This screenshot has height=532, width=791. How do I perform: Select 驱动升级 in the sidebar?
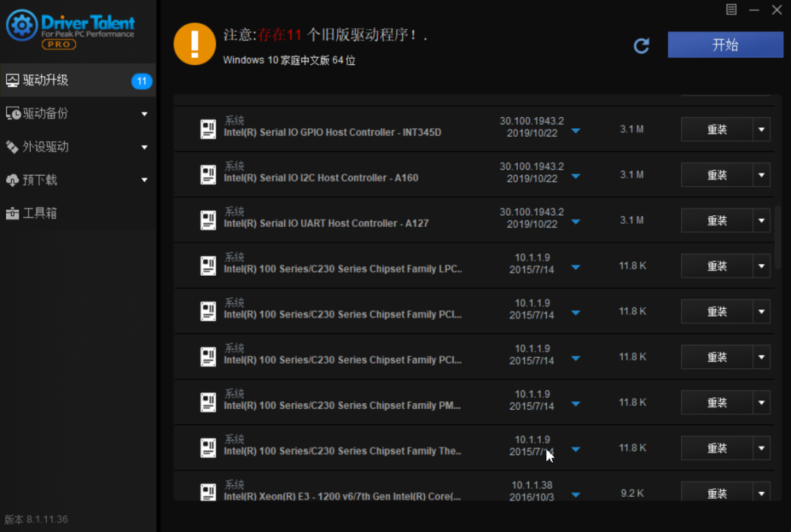(x=78, y=80)
